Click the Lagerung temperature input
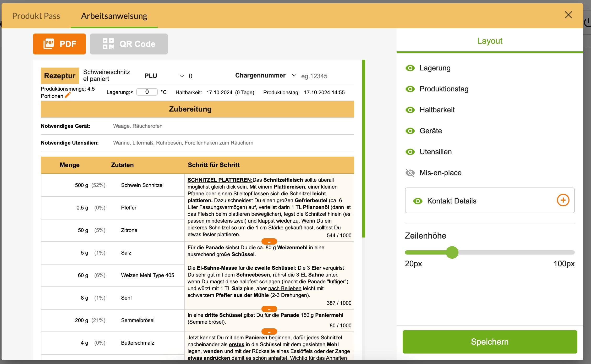591x364 pixels. pyautogui.click(x=147, y=92)
